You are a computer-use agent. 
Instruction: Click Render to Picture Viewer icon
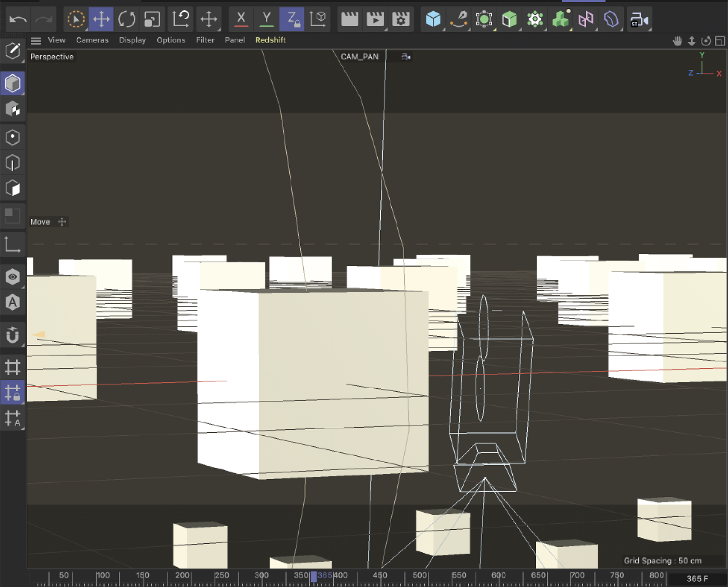click(375, 19)
